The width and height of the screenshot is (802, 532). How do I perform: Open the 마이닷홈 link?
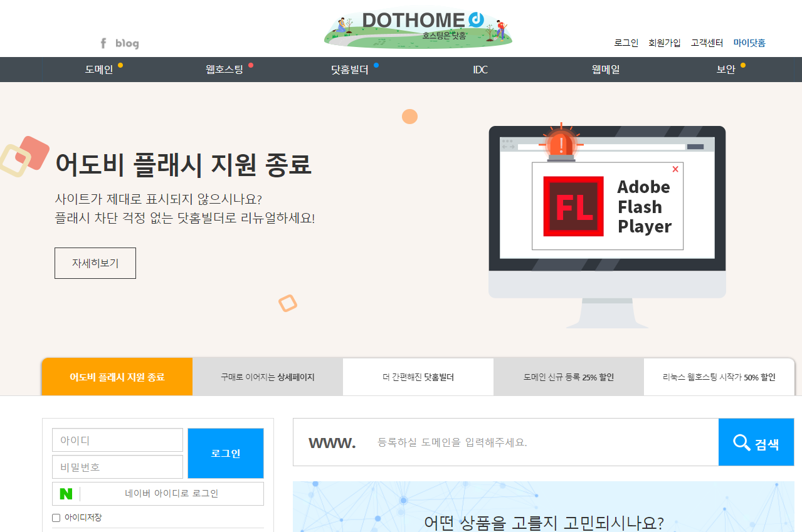pyautogui.click(x=749, y=43)
